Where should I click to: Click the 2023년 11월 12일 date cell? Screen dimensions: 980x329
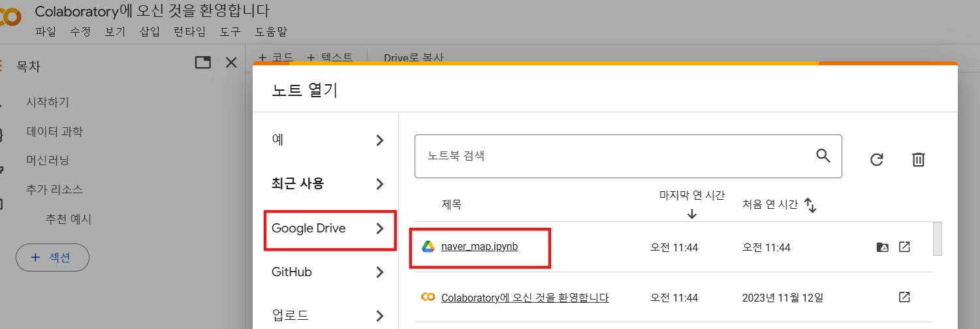pos(783,298)
